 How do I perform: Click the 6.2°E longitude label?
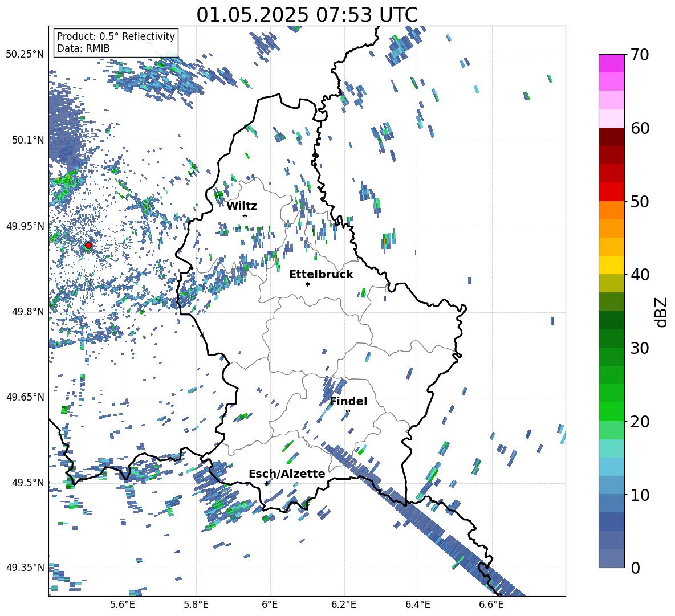tap(344, 605)
